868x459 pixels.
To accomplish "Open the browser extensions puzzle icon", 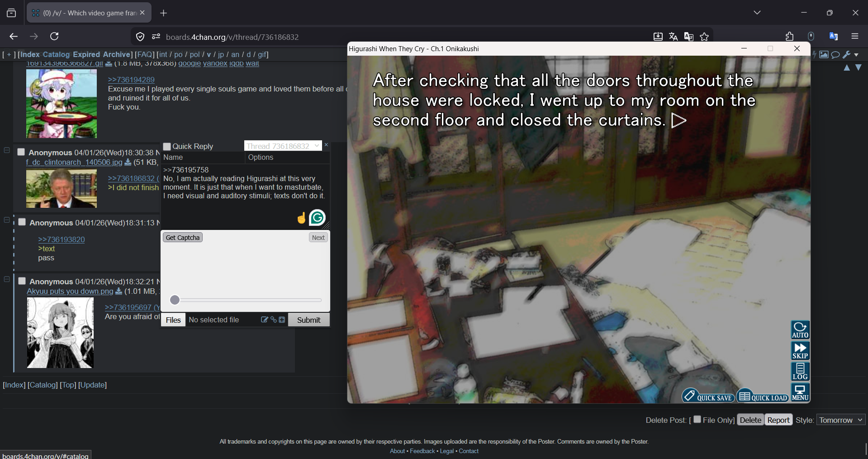I will [790, 37].
